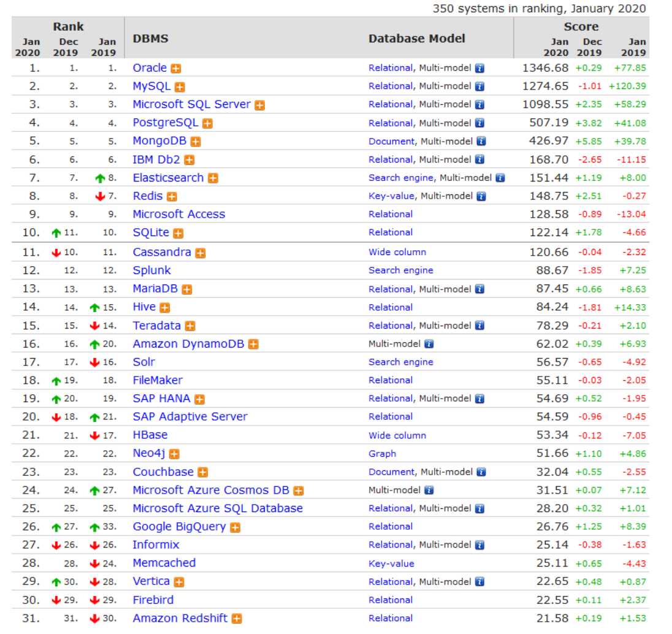Click multi-model info icon in Azure Cosmos DB row
672x634 pixels.
coord(429,491)
